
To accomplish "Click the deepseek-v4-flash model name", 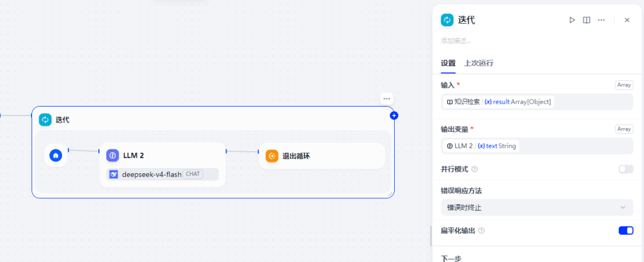I will point(151,174).
